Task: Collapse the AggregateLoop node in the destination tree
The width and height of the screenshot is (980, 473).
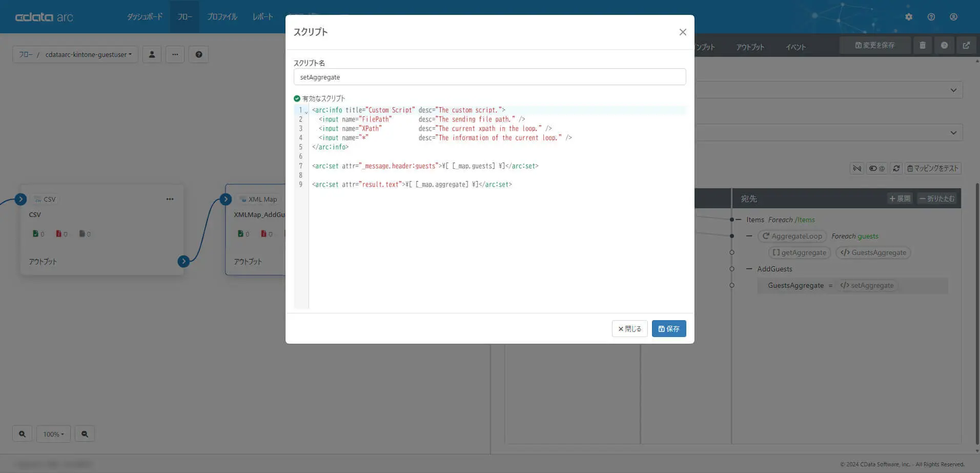Action: pyautogui.click(x=749, y=236)
